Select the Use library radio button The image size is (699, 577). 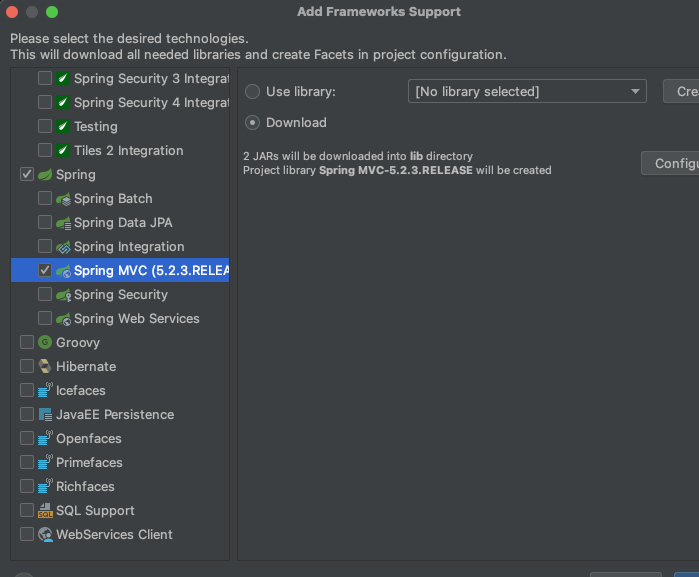pos(252,92)
